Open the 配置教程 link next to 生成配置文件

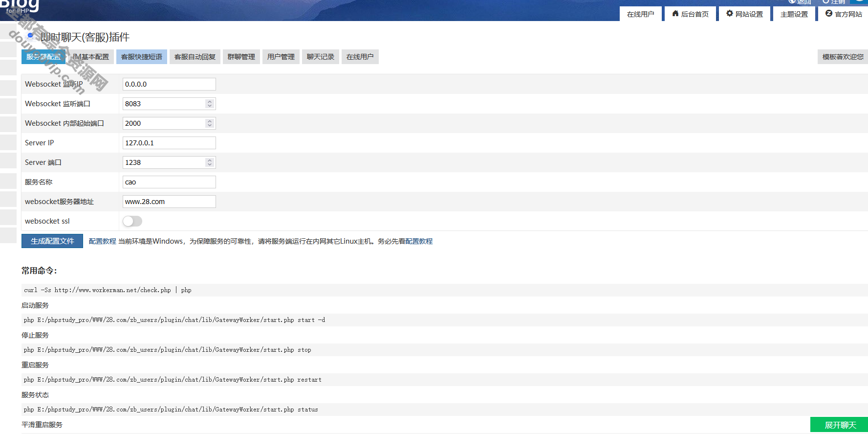(103, 241)
